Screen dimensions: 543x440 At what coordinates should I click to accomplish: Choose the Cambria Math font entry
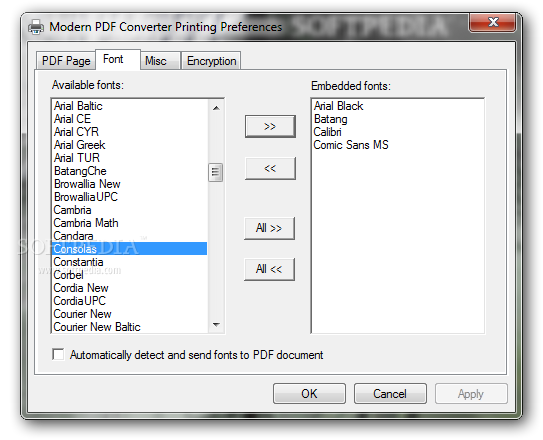coord(130,223)
